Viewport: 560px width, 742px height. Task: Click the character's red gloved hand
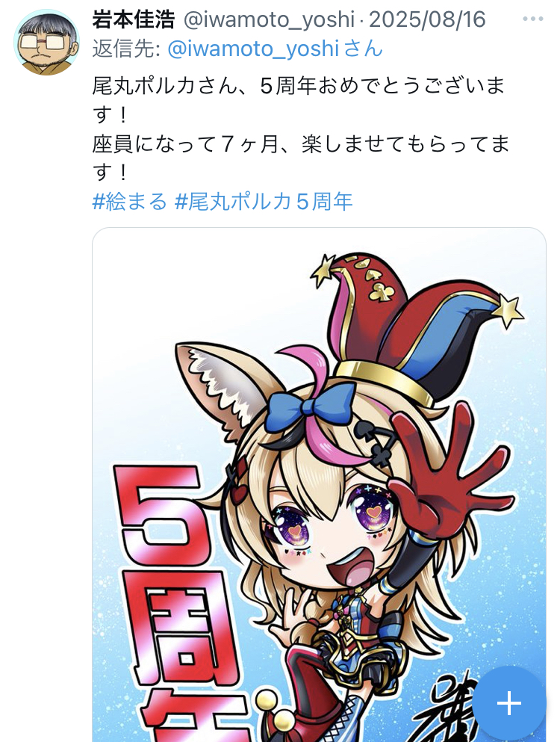(x=449, y=473)
